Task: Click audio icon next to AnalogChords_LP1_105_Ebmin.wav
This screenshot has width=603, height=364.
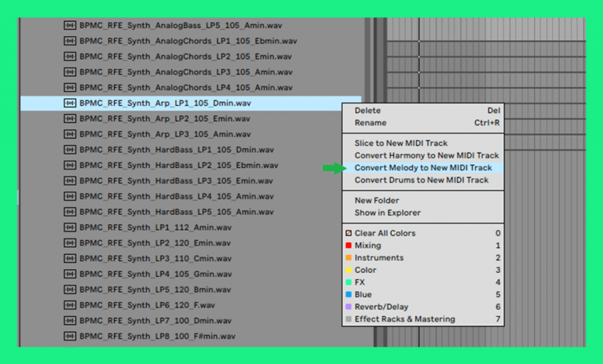Action: point(69,41)
